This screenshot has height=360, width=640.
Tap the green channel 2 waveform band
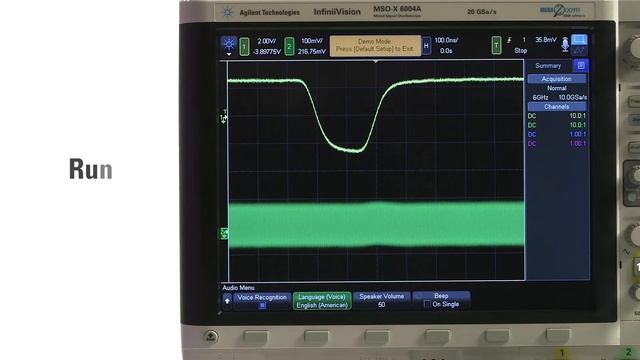376,224
